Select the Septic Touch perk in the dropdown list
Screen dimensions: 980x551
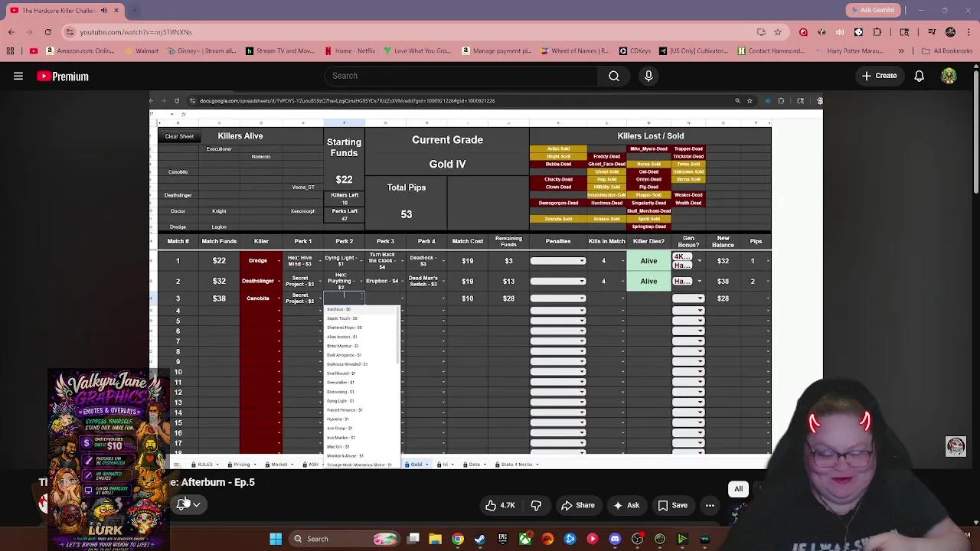(342, 318)
